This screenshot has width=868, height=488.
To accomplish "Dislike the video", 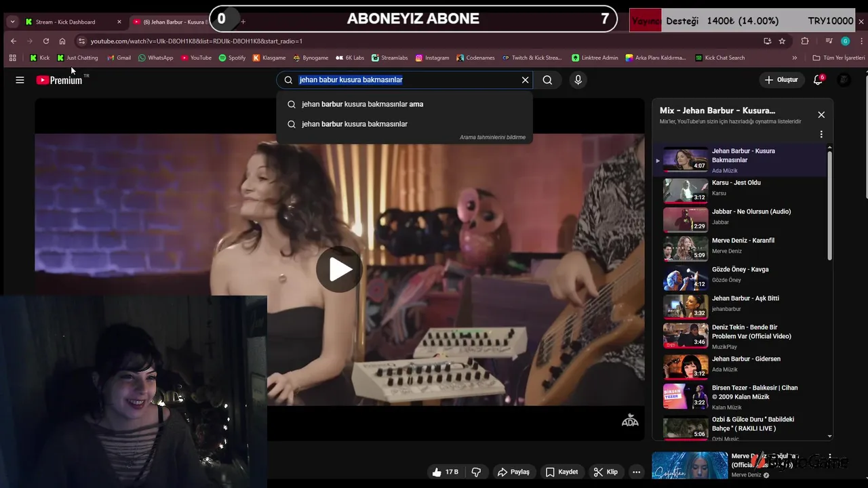I will (476, 472).
